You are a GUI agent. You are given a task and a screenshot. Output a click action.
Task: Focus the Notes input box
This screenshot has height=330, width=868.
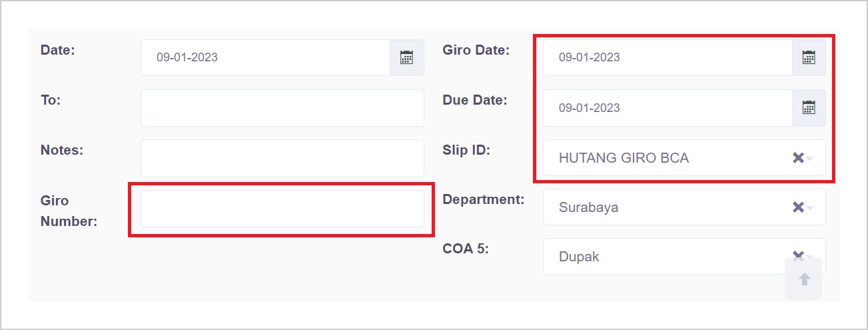282,158
